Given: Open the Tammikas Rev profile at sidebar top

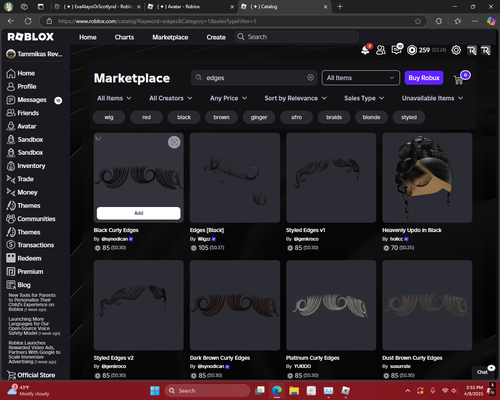Looking at the screenshot, I should (35, 54).
